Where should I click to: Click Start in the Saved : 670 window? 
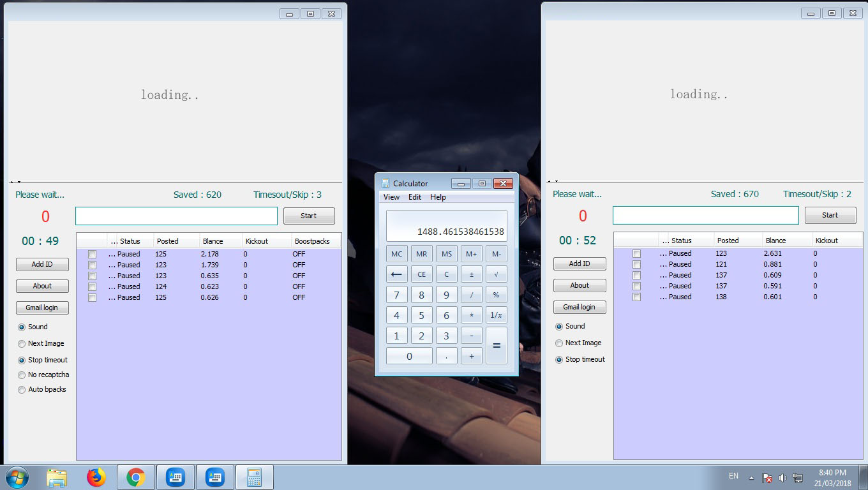830,215
